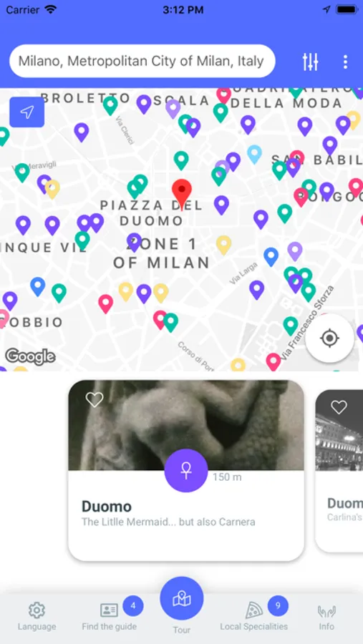The image size is (363, 644).
Task: Open the three-dot overflow menu
Action: coord(345,62)
